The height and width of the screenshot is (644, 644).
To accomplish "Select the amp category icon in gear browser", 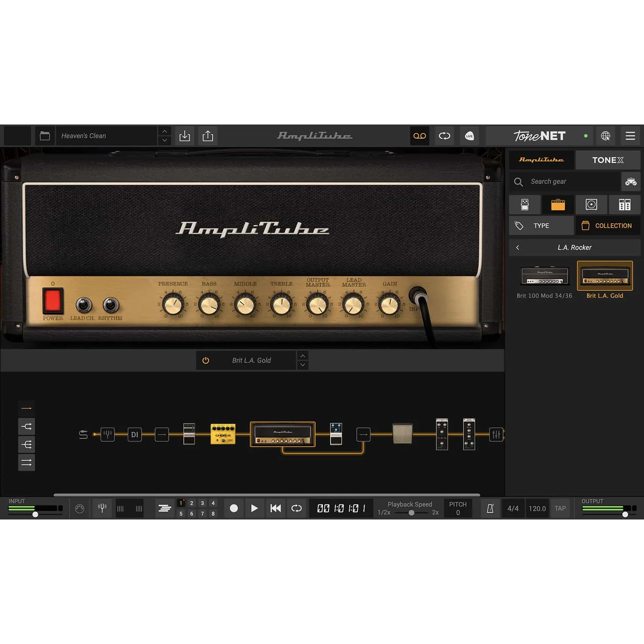I will (x=558, y=205).
